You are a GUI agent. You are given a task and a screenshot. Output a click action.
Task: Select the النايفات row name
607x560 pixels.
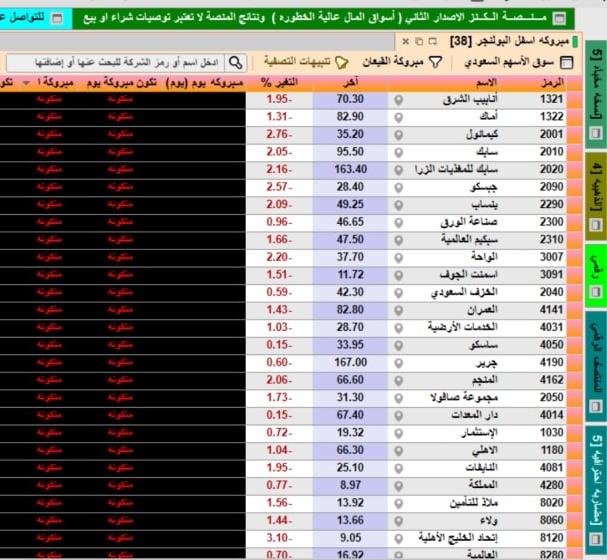[481, 468]
